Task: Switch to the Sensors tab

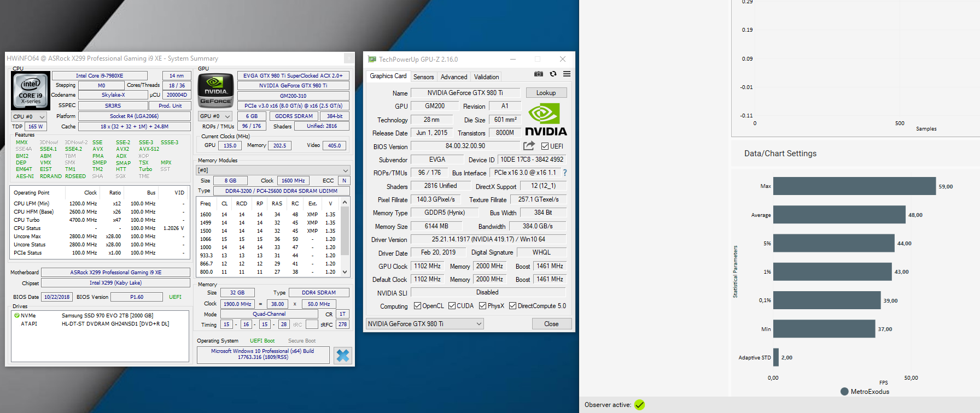Action: 423,77
